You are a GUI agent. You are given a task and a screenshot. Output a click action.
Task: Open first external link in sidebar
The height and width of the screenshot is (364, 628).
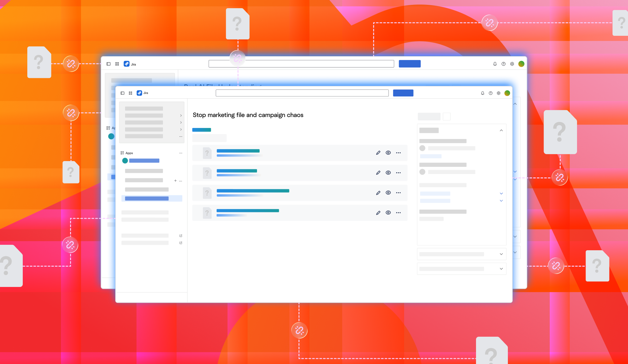[x=181, y=236]
